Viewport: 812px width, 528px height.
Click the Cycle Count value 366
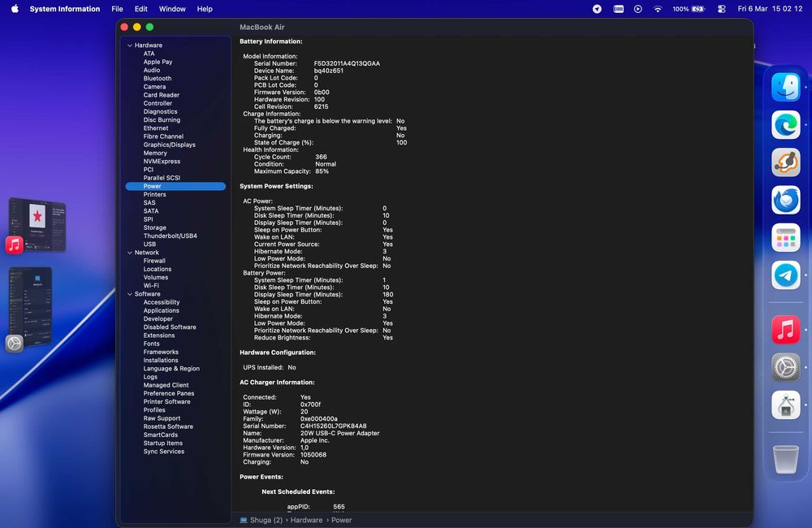click(321, 157)
